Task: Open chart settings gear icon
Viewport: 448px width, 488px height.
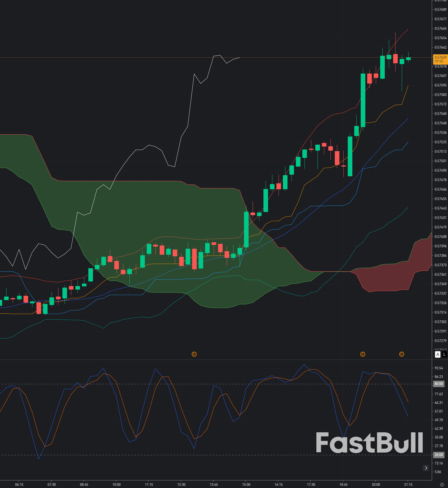Action: [442, 484]
